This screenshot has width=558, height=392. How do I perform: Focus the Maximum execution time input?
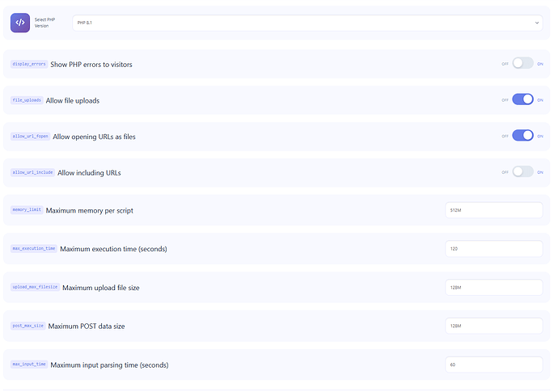(493, 248)
